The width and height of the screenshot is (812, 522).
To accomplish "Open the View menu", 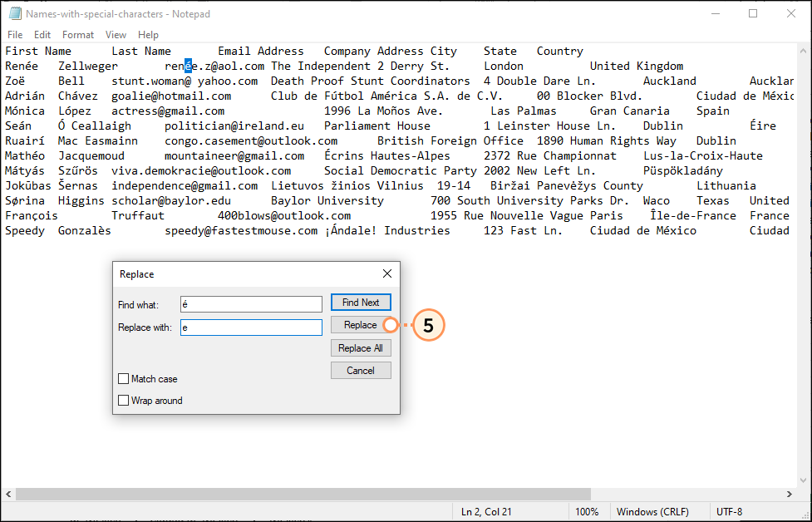I will 116,35.
